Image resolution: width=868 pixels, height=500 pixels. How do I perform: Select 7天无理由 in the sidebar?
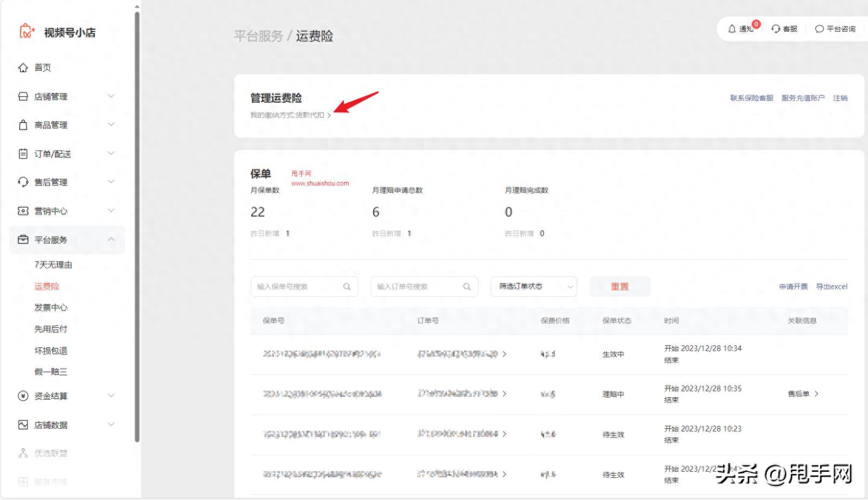point(53,265)
